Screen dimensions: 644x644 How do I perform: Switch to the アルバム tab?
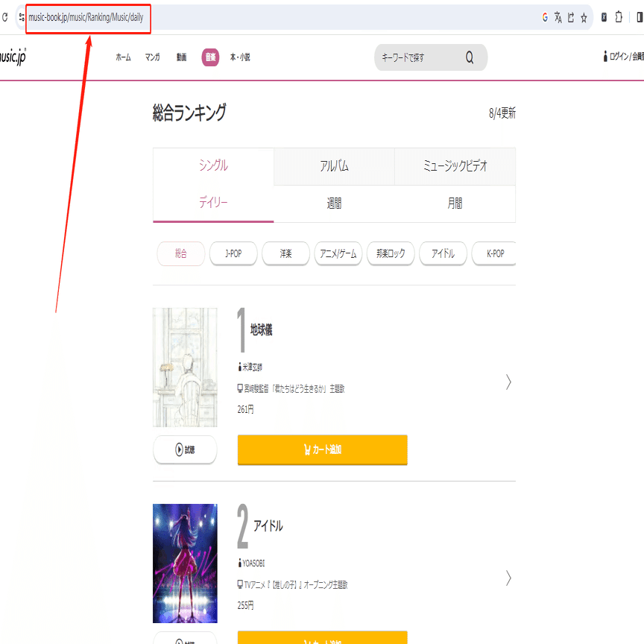[x=334, y=166]
